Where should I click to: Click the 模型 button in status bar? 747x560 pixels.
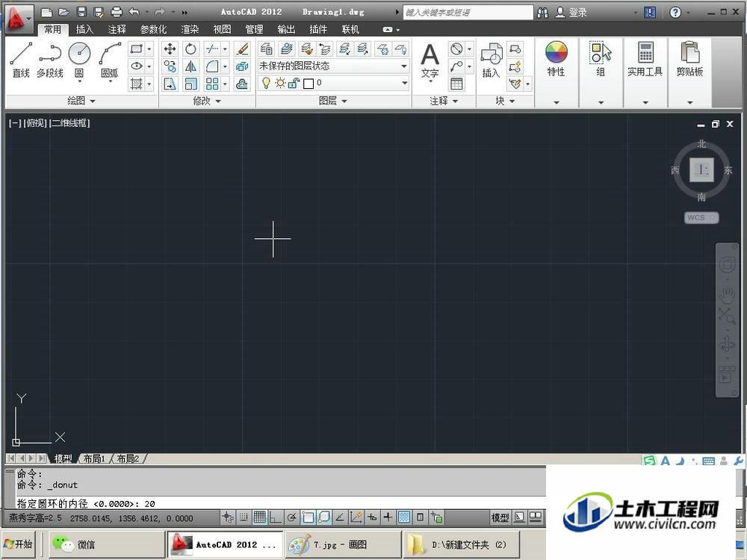click(500, 517)
